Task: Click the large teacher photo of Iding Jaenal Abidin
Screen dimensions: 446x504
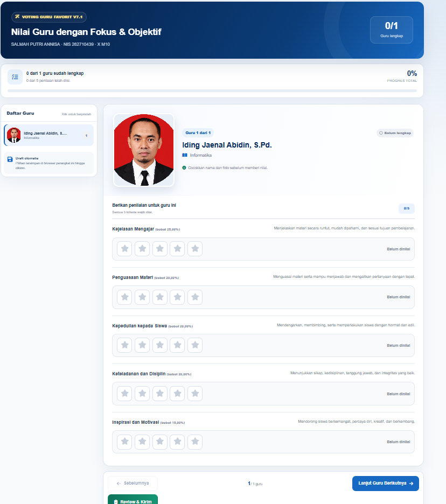Action: pyautogui.click(x=144, y=150)
